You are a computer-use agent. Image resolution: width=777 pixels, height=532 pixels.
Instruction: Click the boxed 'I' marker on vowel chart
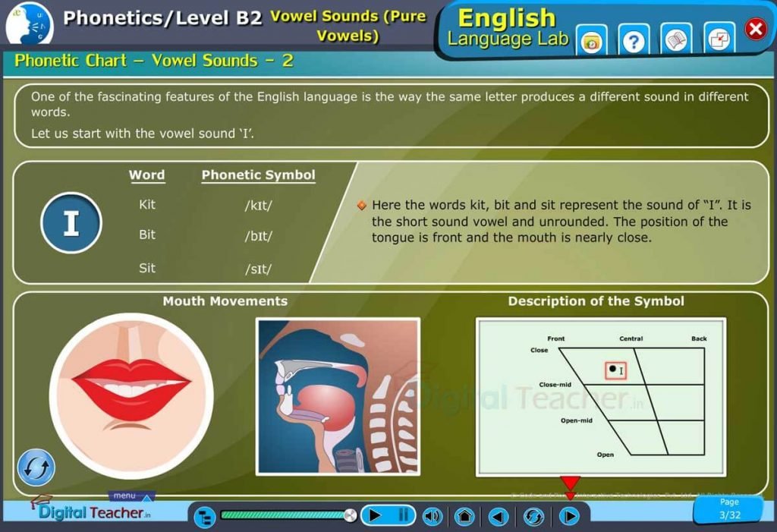[616, 370]
